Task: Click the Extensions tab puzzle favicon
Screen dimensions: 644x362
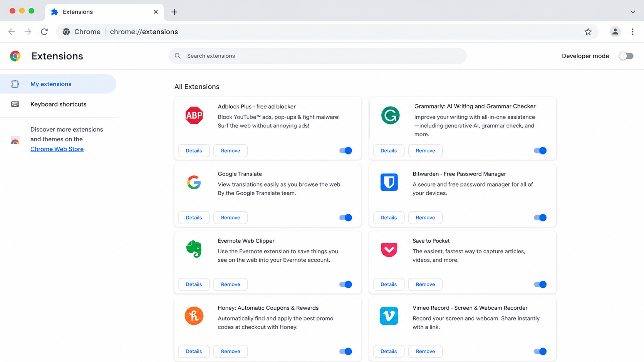Action: [55, 12]
